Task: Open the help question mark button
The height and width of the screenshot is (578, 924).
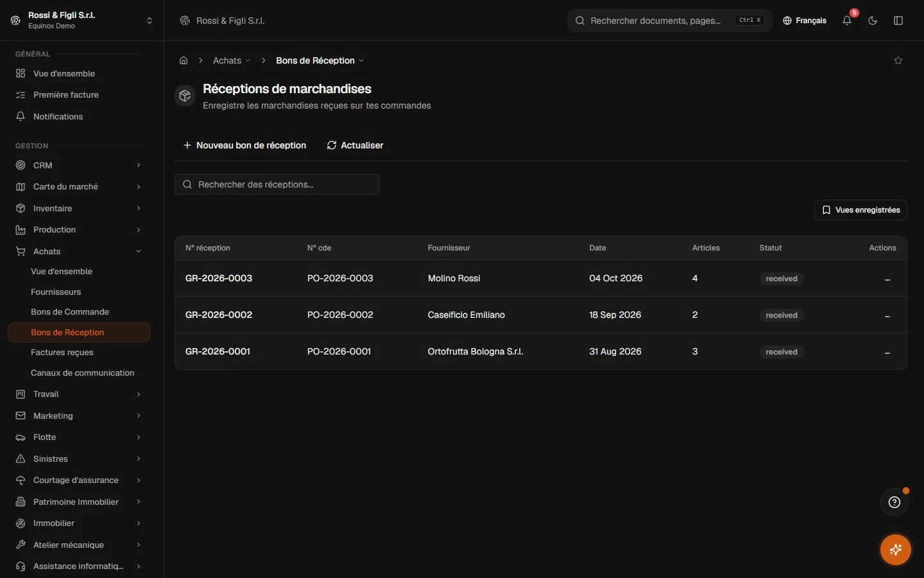Action: point(894,502)
